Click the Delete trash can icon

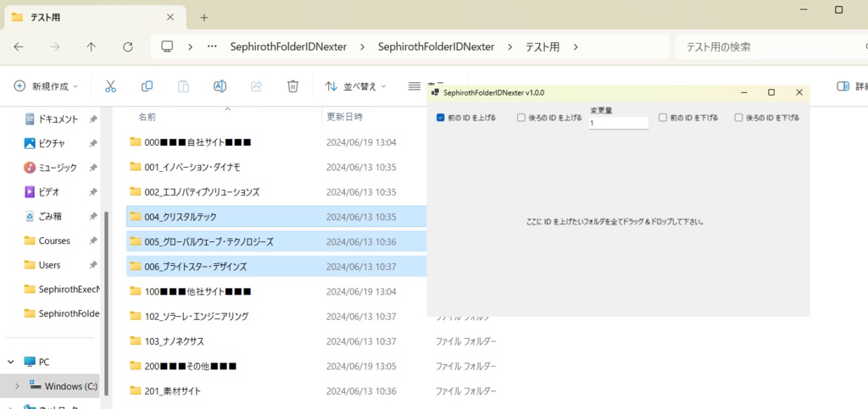292,86
